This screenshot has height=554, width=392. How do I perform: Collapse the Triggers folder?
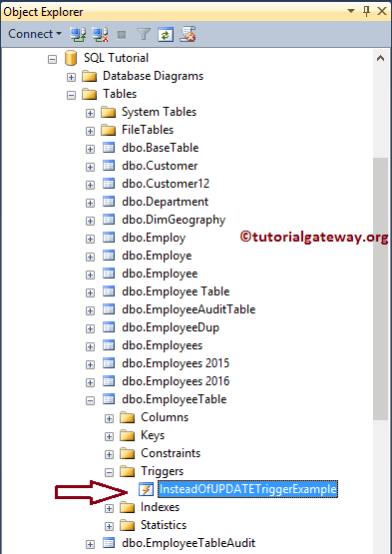(110, 472)
